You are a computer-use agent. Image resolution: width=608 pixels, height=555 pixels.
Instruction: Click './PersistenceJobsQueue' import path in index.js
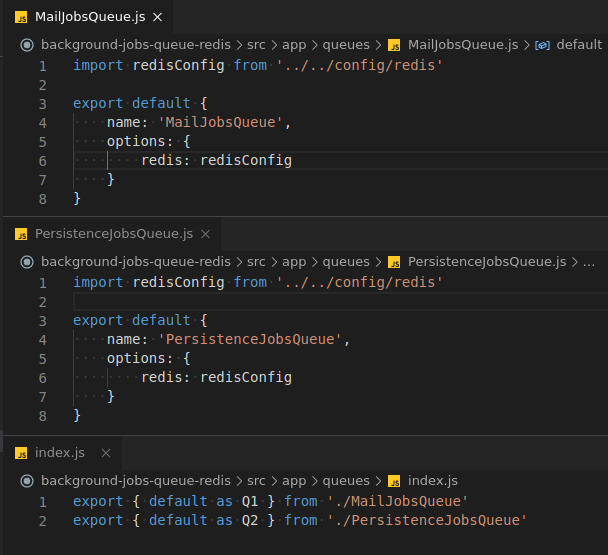(427, 520)
